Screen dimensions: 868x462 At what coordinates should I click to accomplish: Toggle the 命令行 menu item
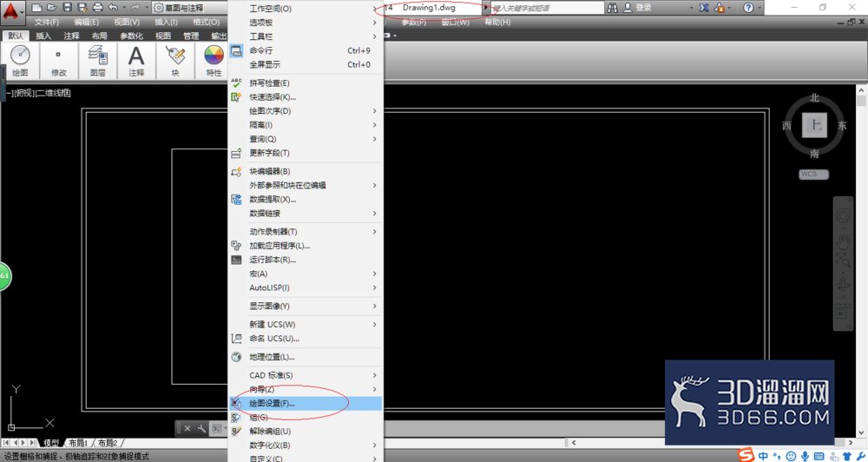click(x=306, y=50)
